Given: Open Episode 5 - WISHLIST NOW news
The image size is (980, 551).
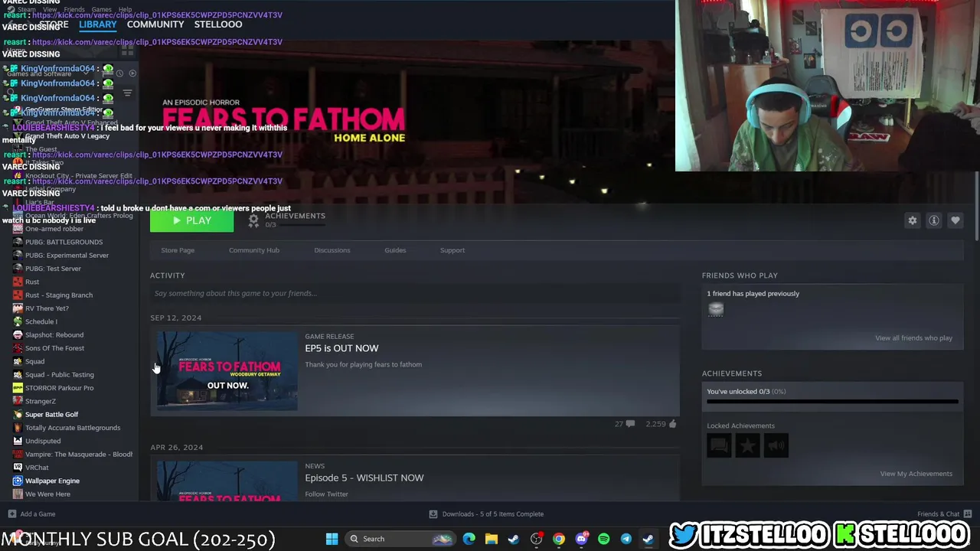Looking at the screenshot, I should pos(364,478).
